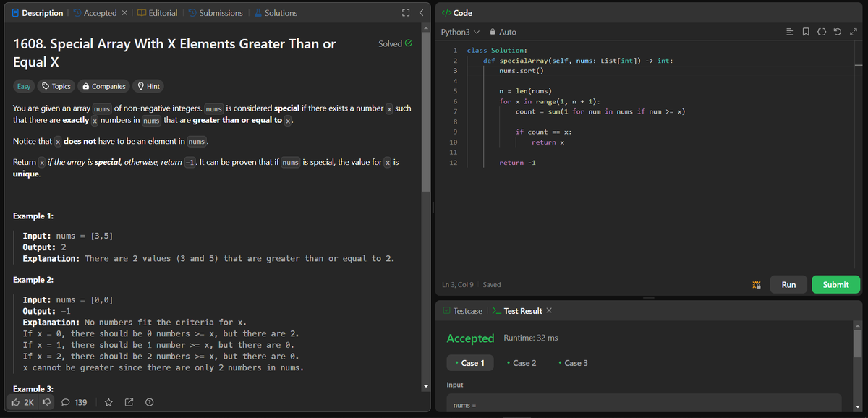Close the Test Result tab
The width and height of the screenshot is (868, 418).
[549, 311]
